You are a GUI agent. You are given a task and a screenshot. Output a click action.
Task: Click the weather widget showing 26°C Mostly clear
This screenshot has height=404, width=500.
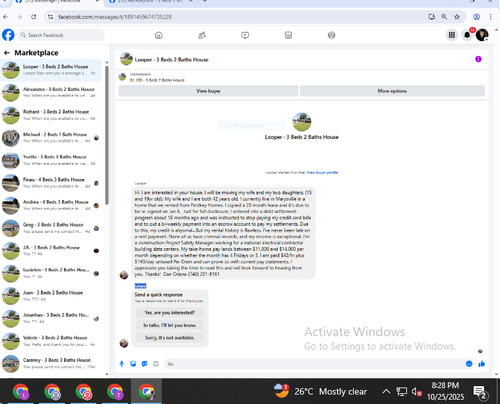(x=320, y=391)
